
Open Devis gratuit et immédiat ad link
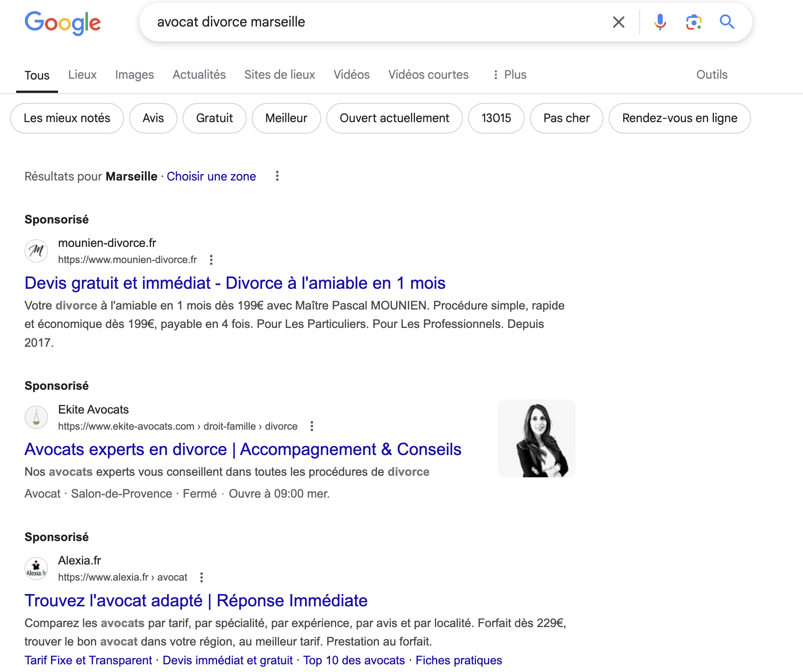[x=235, y=283]
